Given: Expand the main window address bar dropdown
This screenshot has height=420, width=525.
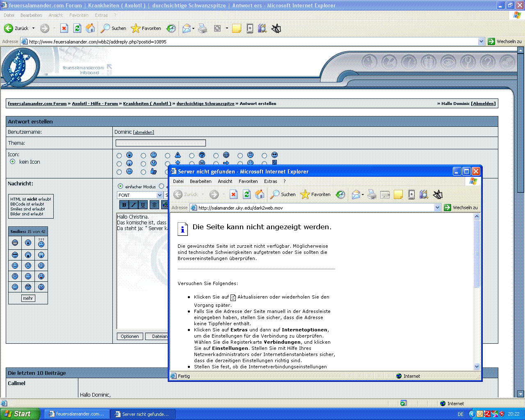Looking at the screenshot, I should tap(481, 41).
